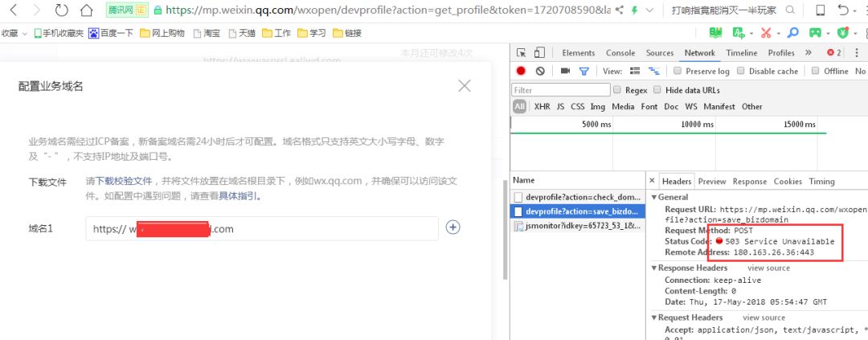
Task: Filter requests by XHR type
Action: click(x=542, y=106)
